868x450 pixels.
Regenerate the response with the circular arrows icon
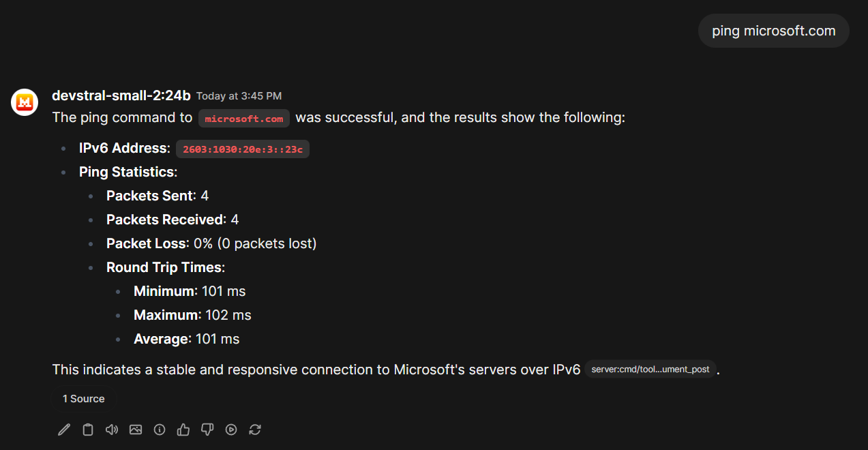pos(255,430)
